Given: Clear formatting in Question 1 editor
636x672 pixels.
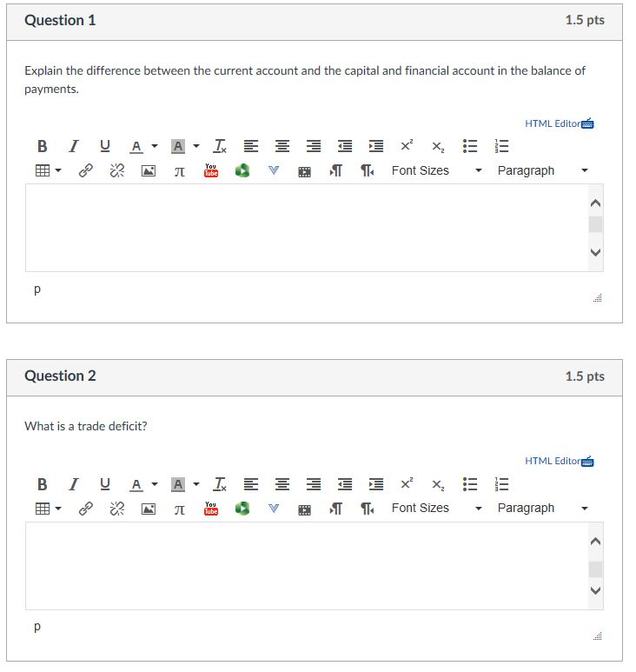Looking at the screenshot, I should coord(220,147).
